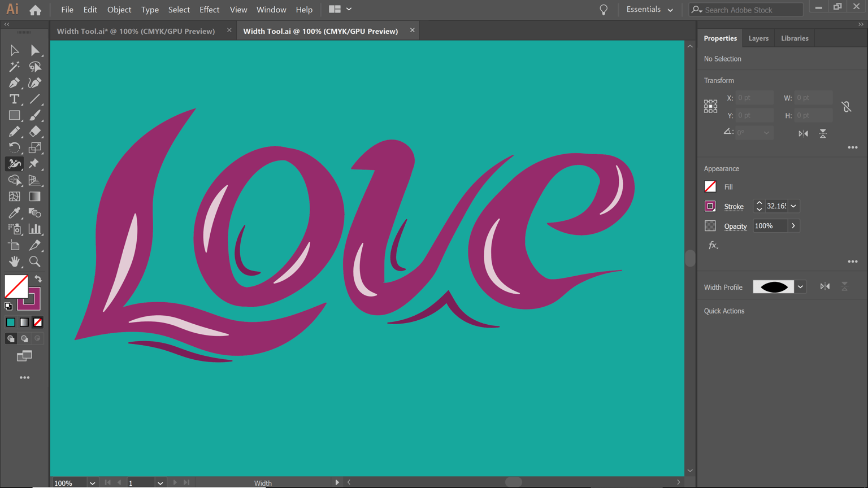868x488 pixels.
Task: Switch to the Layers tab
Action: click(x=758, y=38)
